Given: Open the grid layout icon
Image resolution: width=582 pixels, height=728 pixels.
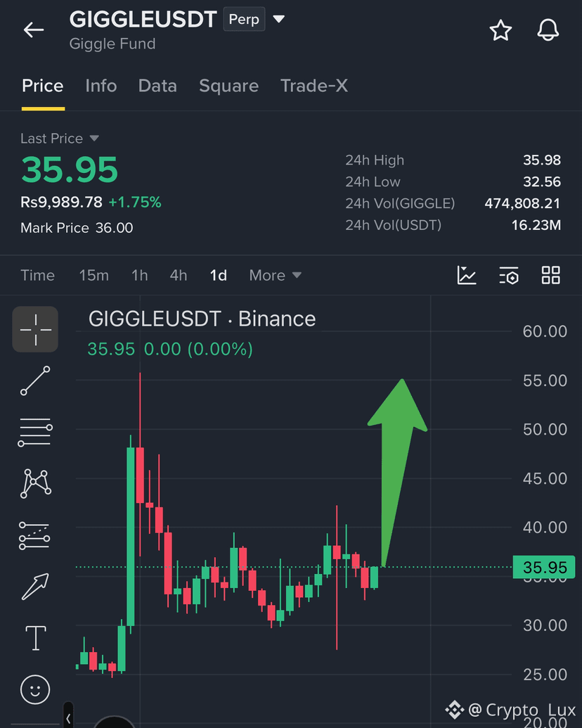Looking at the screenshot, I should pyautogui.click(x=551, y=275).
